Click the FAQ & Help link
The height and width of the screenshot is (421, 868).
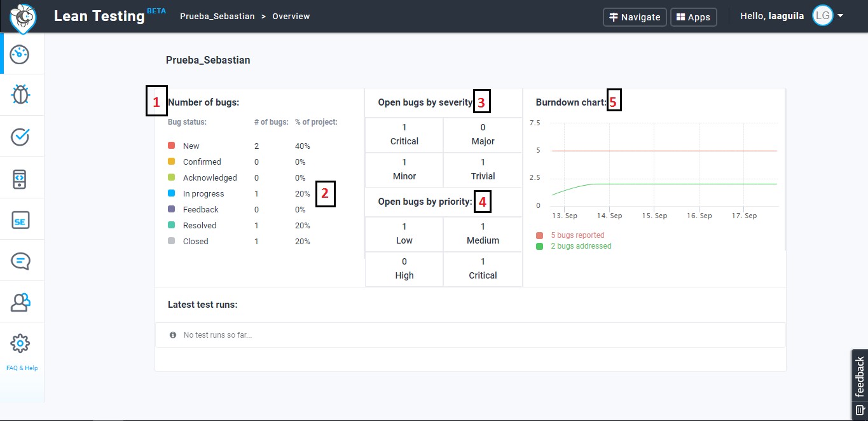[22, 368]
